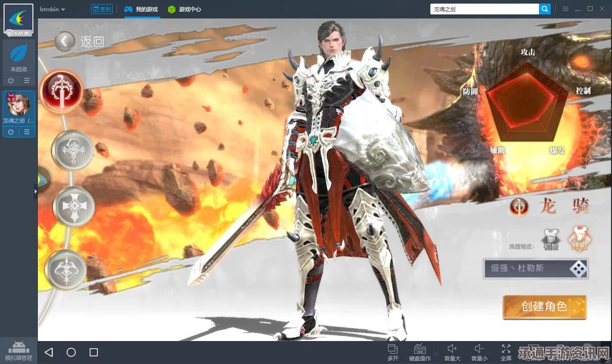This screenshot has height=364, width=612.
Task: Switch to the 游戏中心 tab
Action: pos(184,9)
